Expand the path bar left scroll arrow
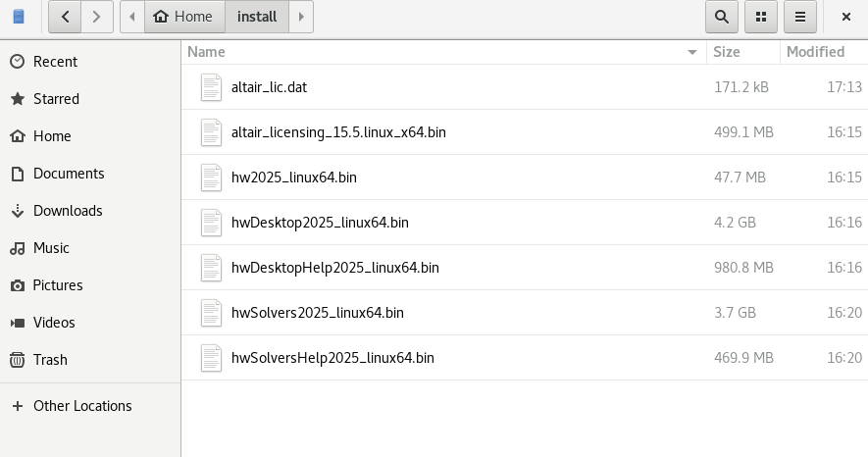This screenshot has height=457, width=868. point(131,17)
